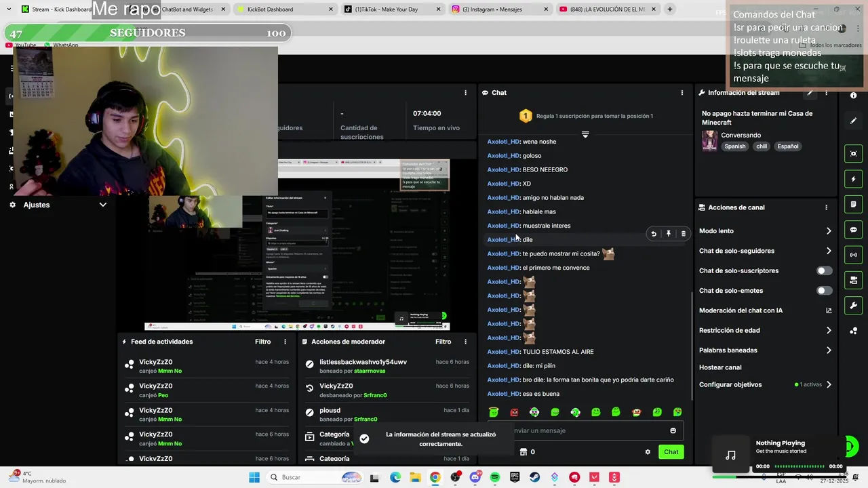Viewport: 868px width, 488px height.
Task: Select stream preview icon in right sidebar
Action: (853, 154)
